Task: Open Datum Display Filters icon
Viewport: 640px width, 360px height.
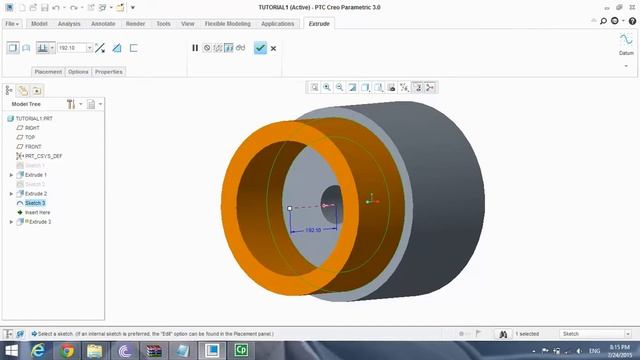Action: [x=404, y=87]
